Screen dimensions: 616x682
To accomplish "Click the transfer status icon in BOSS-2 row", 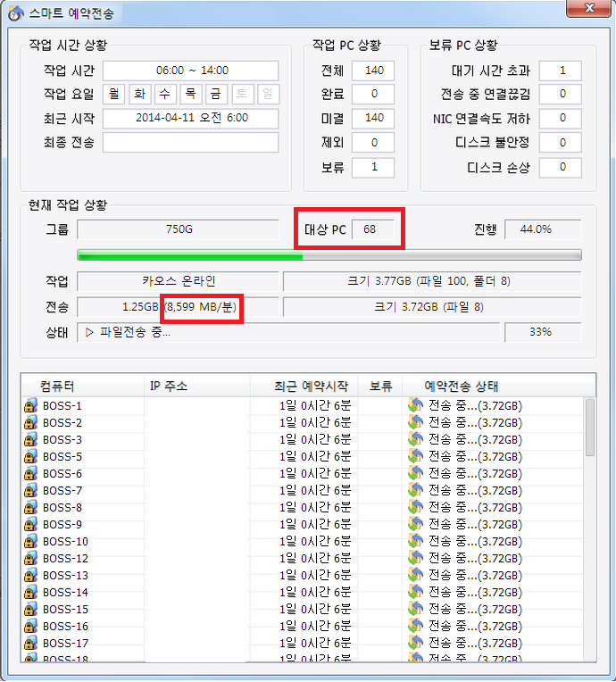I will [415, 423].
